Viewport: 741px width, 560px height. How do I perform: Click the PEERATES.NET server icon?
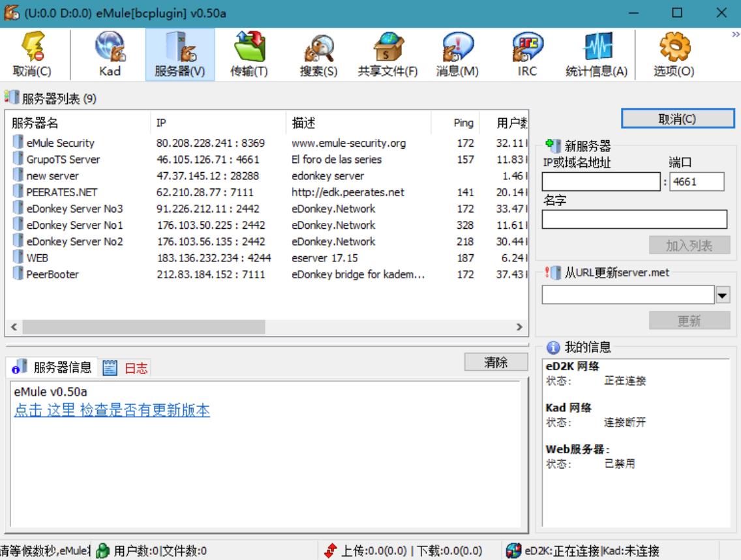pyautogui.click(x=18, y=192)
